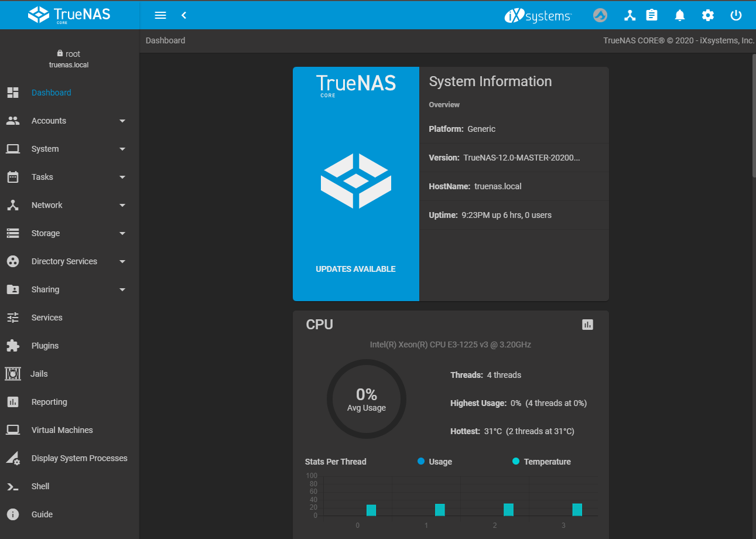Click the collapse sidebar back arrow
Screen dimensions: 756x539
184,15
